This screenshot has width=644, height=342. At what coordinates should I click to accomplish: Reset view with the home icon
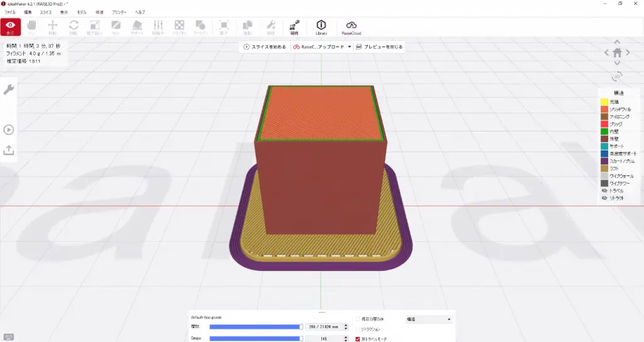point(617,53)
